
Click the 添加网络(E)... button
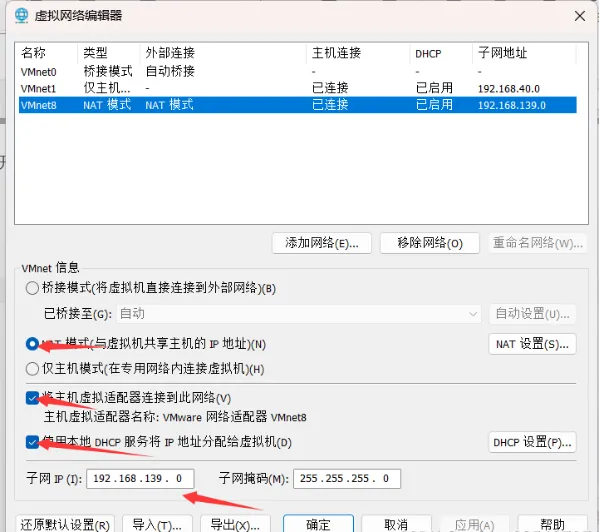(x=321, y=243)
